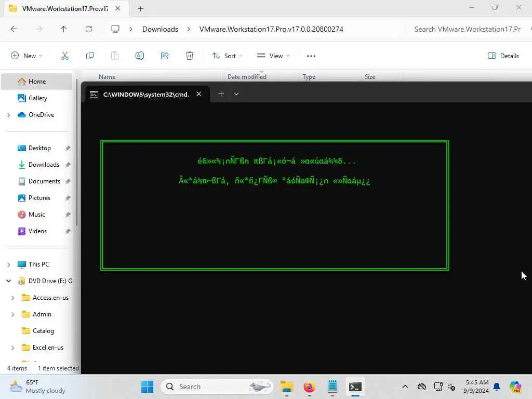Expand the Admin folder node
Screen dimensions: 532x399
click(x=13, y=314)
